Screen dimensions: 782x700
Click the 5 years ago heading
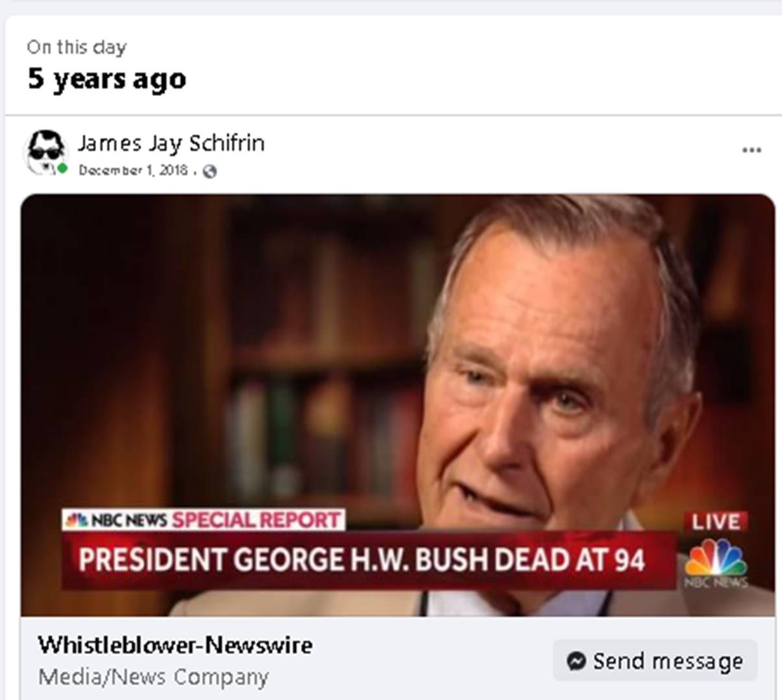[x=107, y=79]
